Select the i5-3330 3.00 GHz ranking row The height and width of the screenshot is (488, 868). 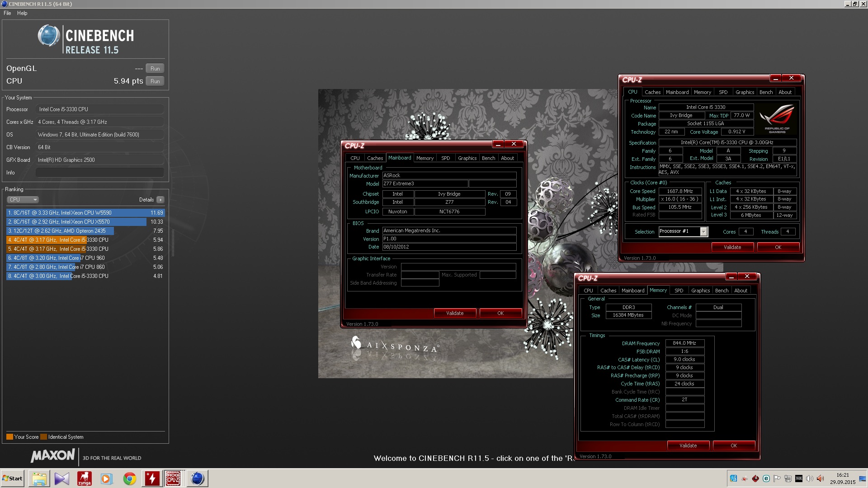click(x=85, y=276)
